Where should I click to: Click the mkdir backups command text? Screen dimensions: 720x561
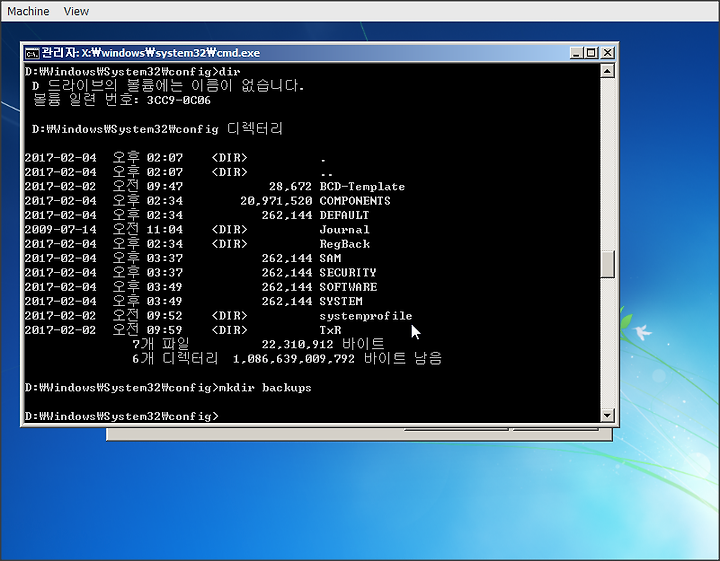pyautogui.click(x=265, y=387)
